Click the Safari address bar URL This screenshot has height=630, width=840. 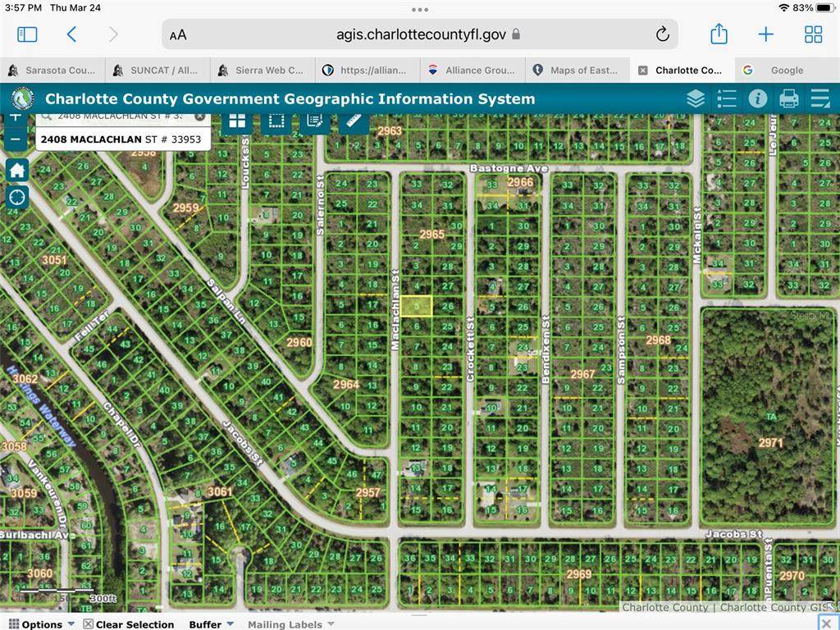coord(421,34)
